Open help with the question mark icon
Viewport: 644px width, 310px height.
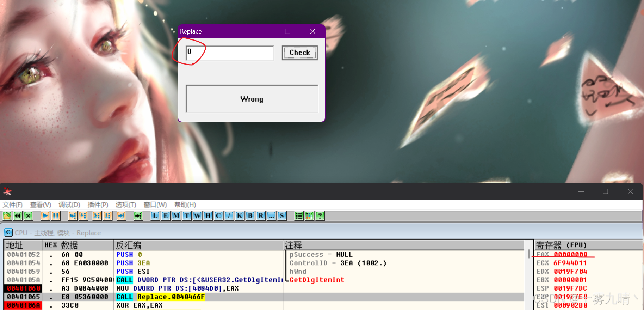coord(320,216)
